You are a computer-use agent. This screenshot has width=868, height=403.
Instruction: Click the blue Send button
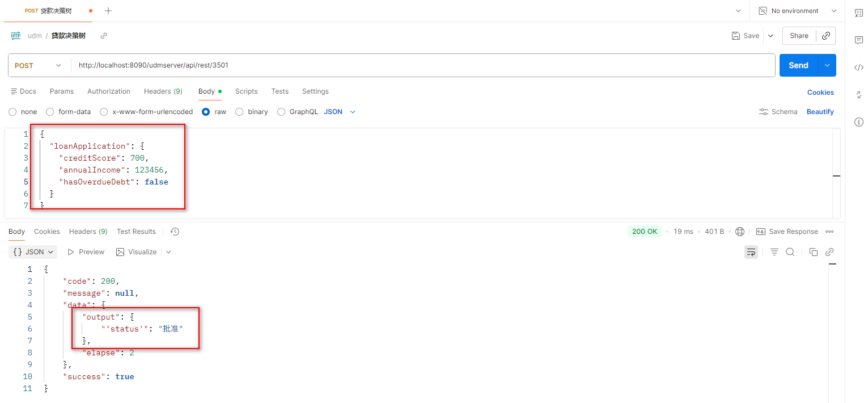[x=798, y=65]
